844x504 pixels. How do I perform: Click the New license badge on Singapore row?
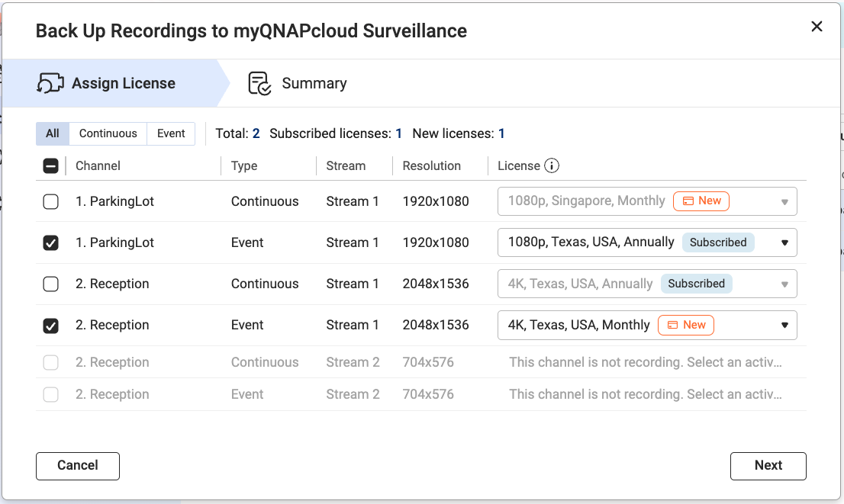(x=701, y=201)
